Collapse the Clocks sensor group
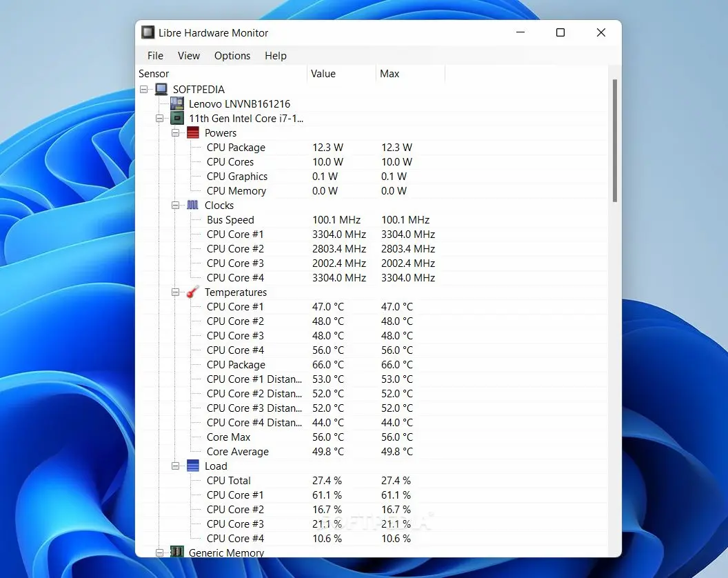Screen dimensions: 728x578 pyautogui.click(x=176, y=205)
